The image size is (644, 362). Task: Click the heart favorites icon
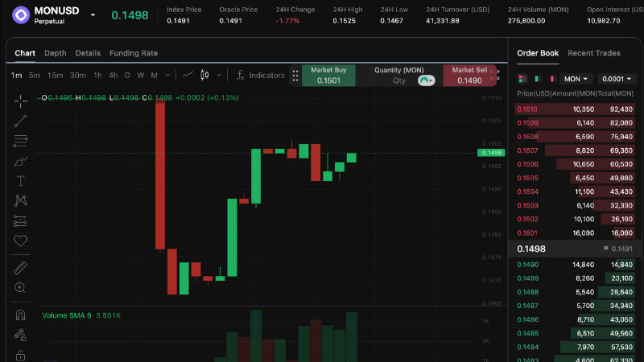coord(20,240)
